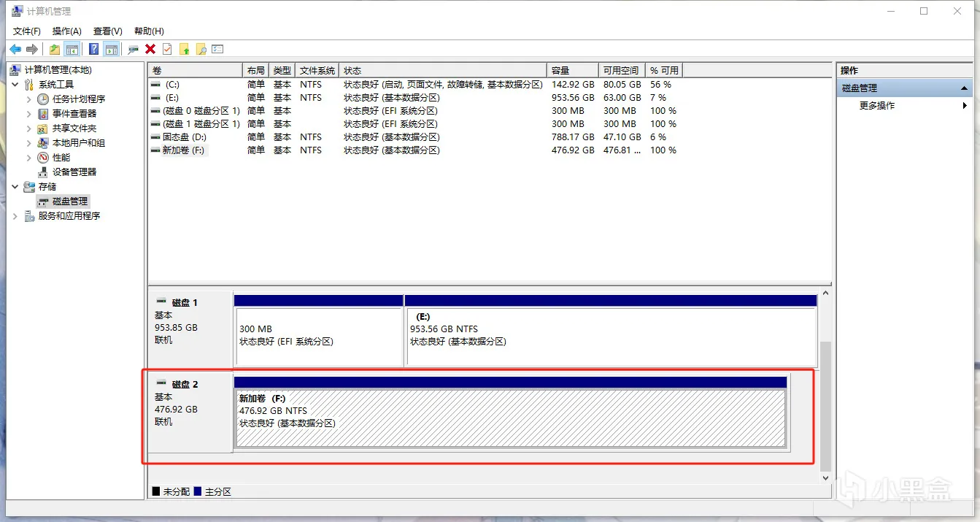Select the 新加卷 (F:) partition block

510,418
